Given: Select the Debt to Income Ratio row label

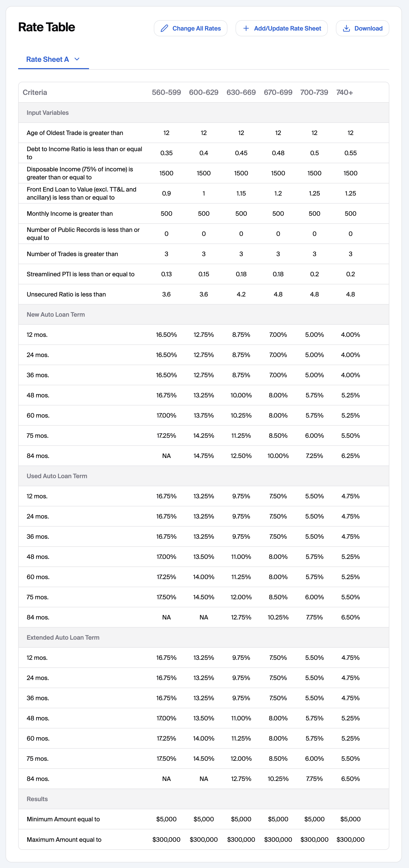Looking at the screenshot, I should pos(84,153).
